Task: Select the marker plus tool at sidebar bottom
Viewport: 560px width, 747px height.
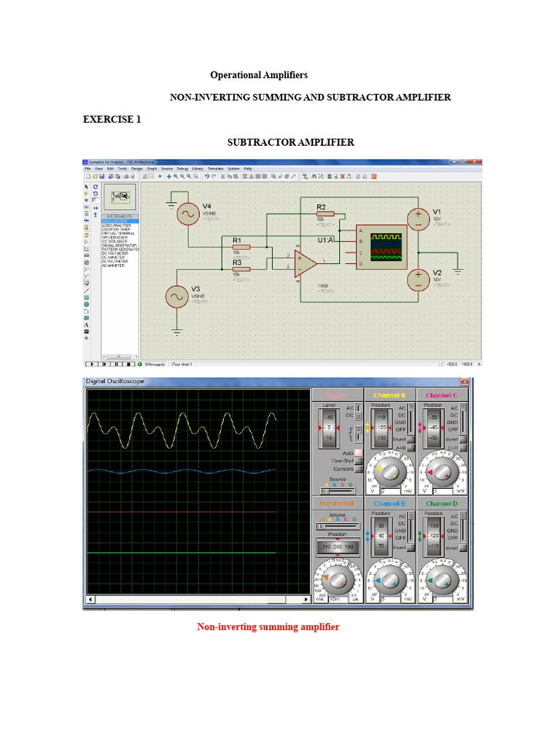Action: pyautogui.click(x=86, y=338)
